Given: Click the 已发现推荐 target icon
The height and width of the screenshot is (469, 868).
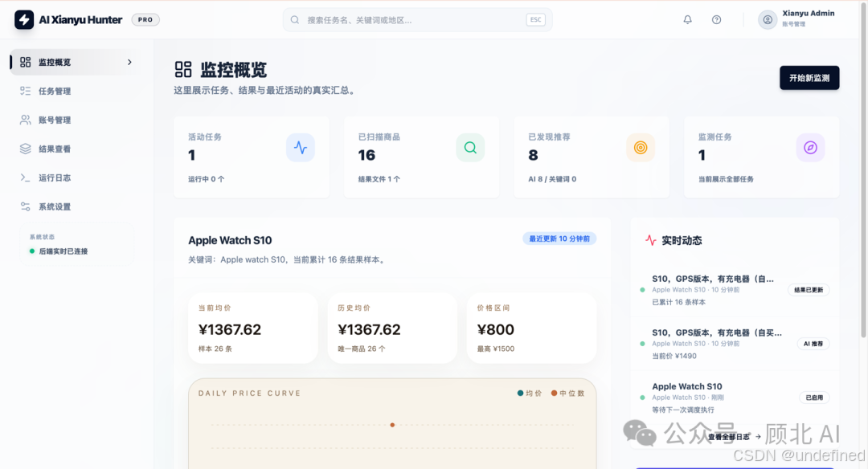Looking at the screenshot, I should click(x=641, y=148).
